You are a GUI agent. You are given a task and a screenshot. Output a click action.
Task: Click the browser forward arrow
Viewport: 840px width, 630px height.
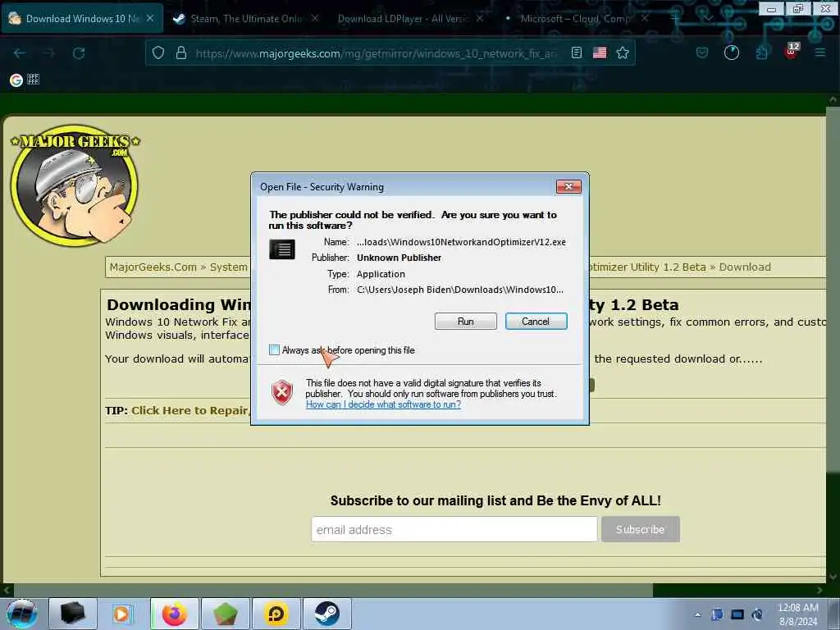[49, 53]
